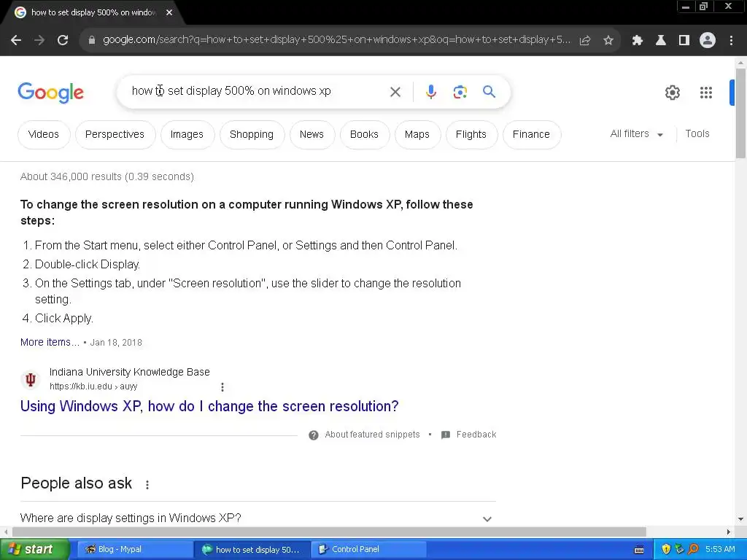Screen dimensions: 747x560
Task: Open the Windows Start menu
Action: tap(35, 550)
